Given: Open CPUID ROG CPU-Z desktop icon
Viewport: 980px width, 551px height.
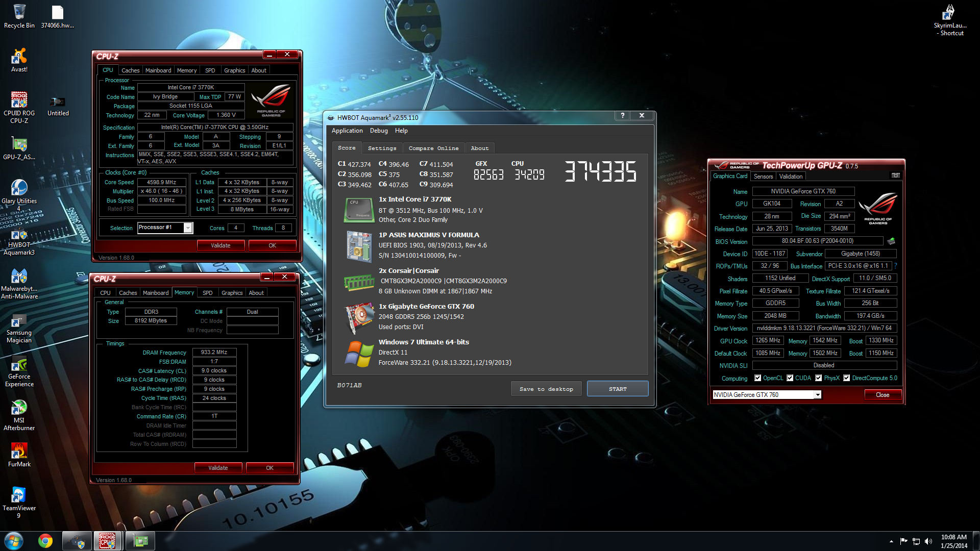Looking at the screenshot, I should pyautogui.click(x=19, y=108).
